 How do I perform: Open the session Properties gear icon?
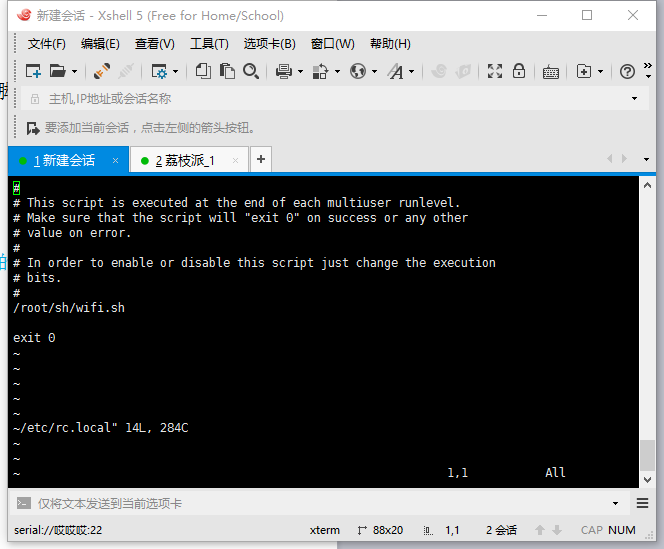click(159, 71)
